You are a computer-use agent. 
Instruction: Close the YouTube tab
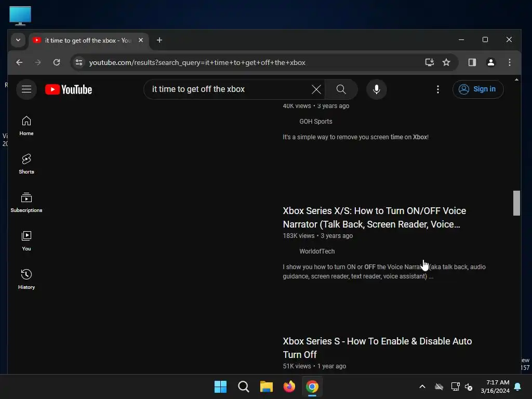[141, 40]
